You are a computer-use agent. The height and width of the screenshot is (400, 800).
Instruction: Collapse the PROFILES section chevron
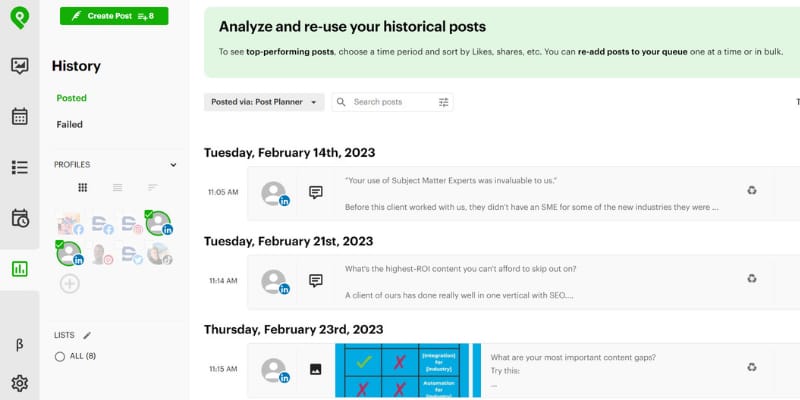[173, 165]
